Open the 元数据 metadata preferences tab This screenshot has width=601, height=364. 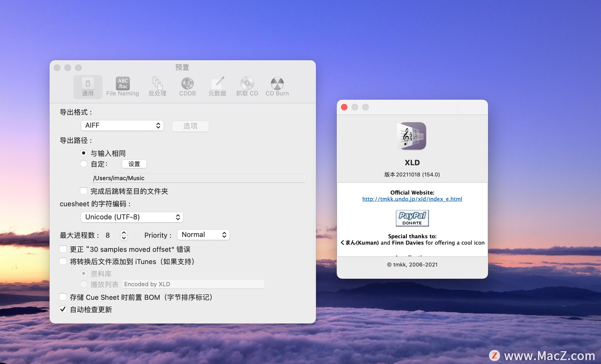[x=217, y=87]
